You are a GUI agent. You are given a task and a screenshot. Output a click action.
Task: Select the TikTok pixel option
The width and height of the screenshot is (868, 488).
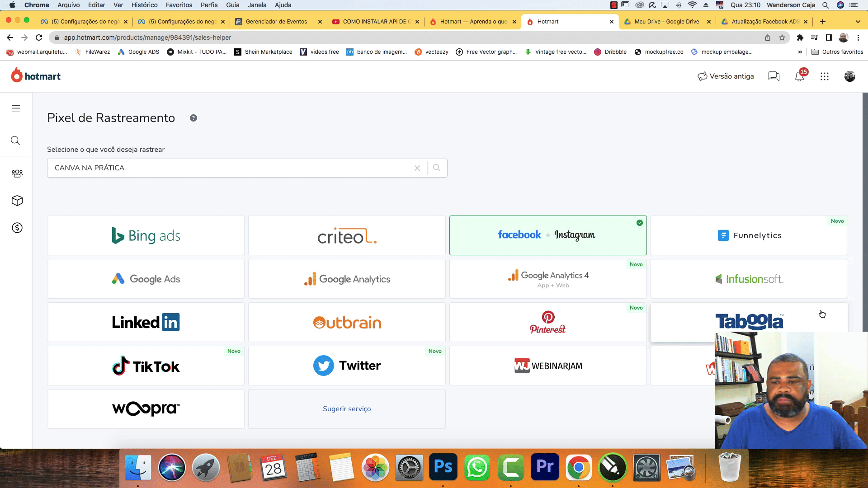[146, 366]
